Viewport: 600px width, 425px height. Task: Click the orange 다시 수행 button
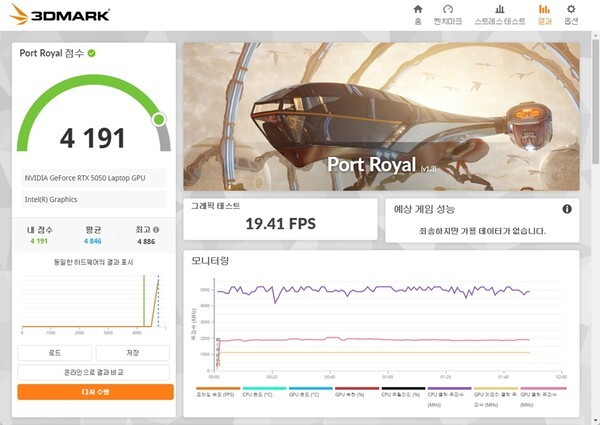pos(95,392)
